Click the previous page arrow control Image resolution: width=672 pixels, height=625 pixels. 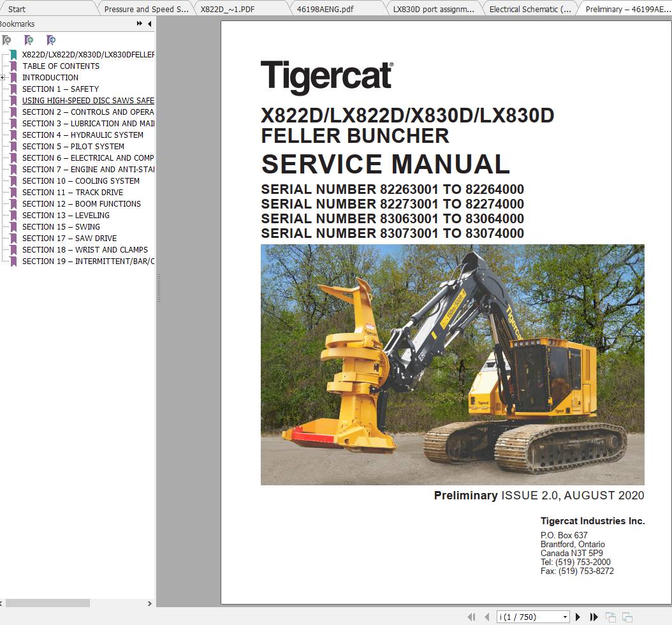tap(486, 617)
